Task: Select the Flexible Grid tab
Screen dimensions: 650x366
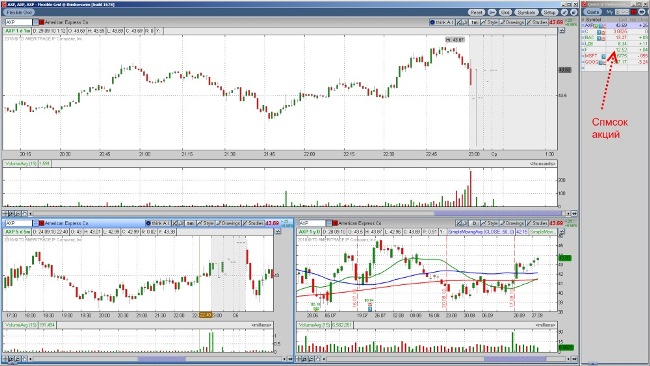Action: coord(19,12)
